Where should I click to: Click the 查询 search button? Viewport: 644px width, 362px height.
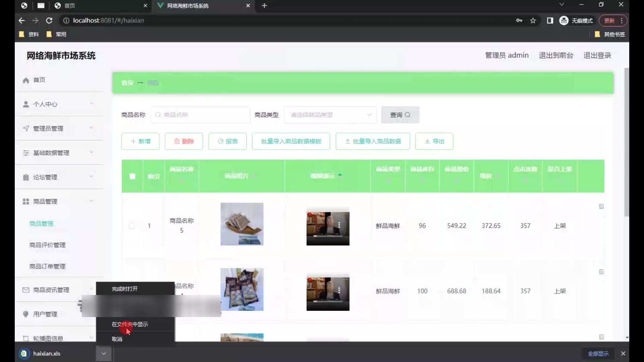click(400, 115)
